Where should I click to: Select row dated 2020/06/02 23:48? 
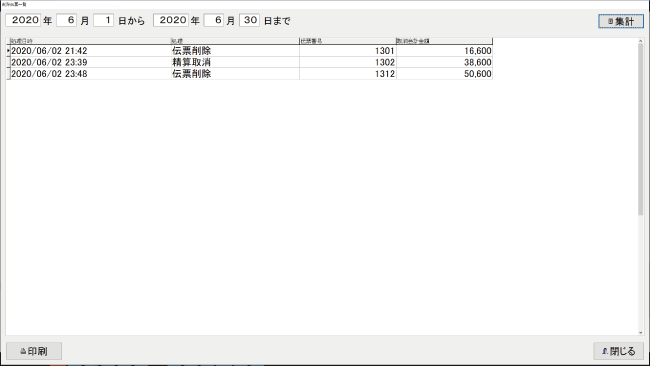(251, 74)
